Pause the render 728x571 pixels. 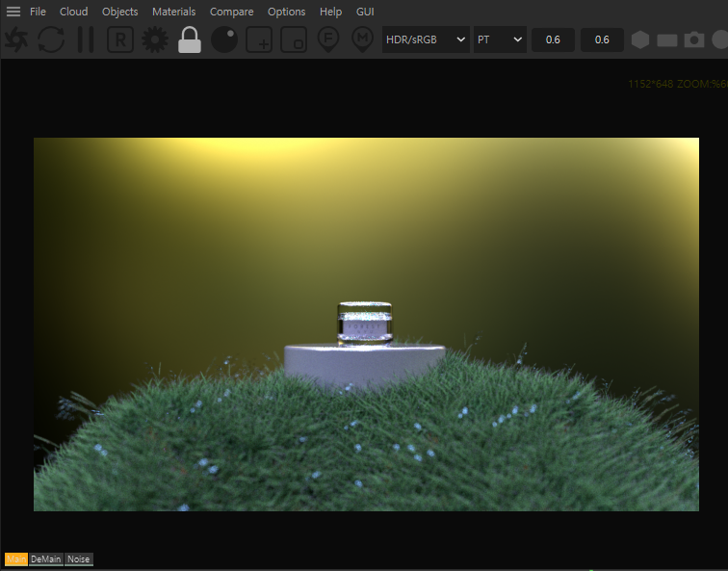pos(86,39)
